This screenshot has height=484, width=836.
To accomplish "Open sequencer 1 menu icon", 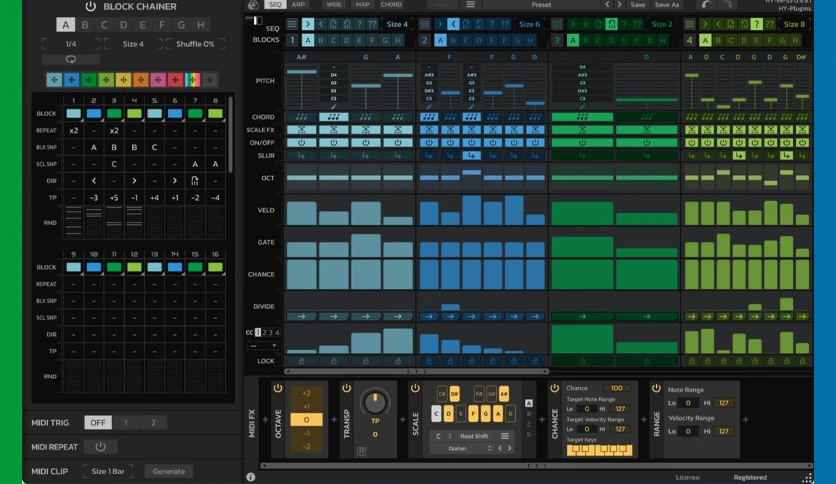I will pyautogui.click(x=292, y=24).
